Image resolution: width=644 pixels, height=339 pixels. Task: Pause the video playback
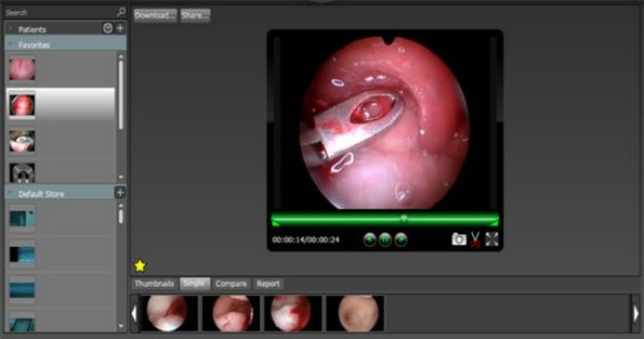[x=385, y=240]
